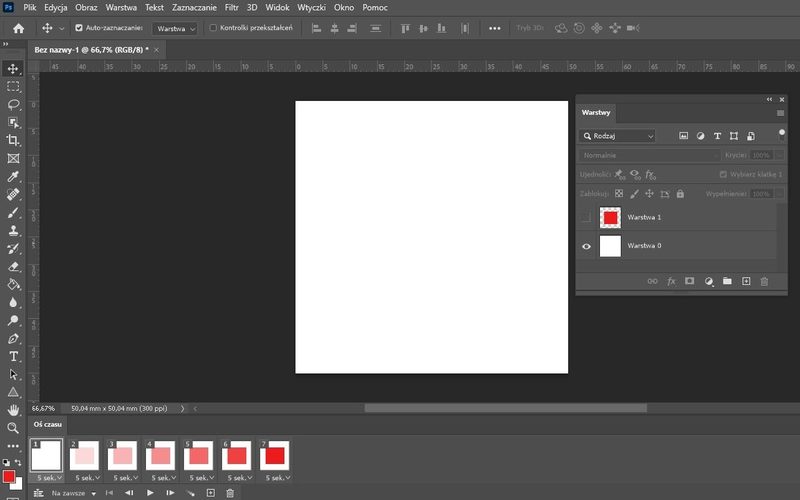Duplicate selected frame in timeline

(x=210, y=493)
